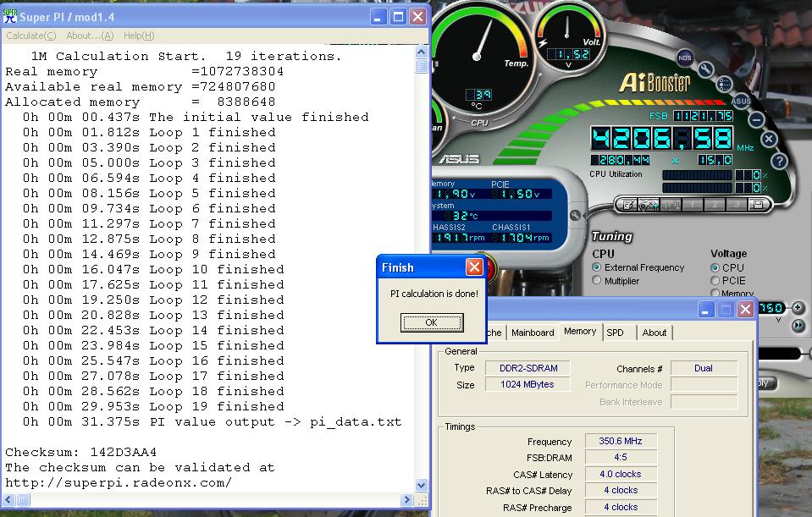Viewport: 812px width, 517px height.
Task: Click Super PI horizontal scrollbar thumb
Action: pos(23,500)
